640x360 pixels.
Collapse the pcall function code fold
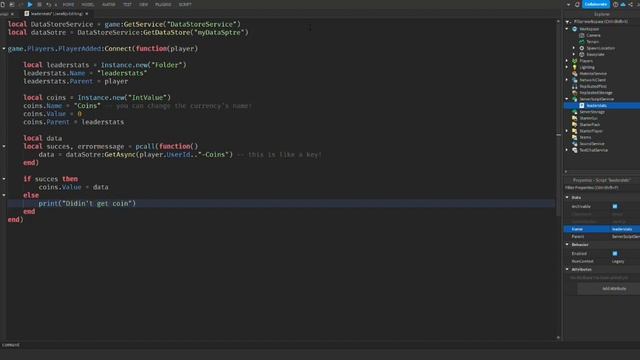(4, 146)
